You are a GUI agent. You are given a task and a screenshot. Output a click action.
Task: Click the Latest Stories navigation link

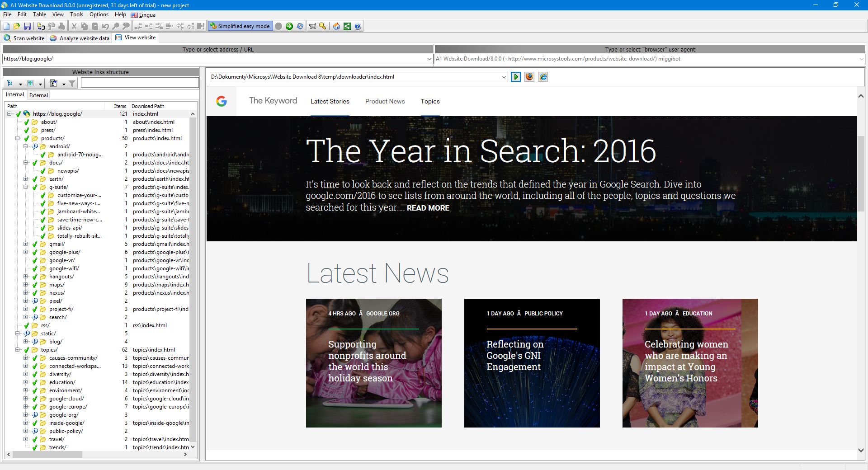[330, 101]
